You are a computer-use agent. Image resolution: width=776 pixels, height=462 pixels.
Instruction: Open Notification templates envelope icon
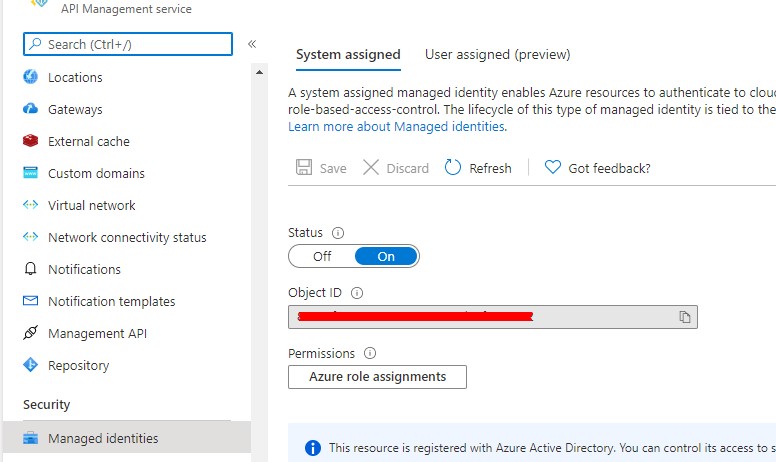tap(30, 301)
